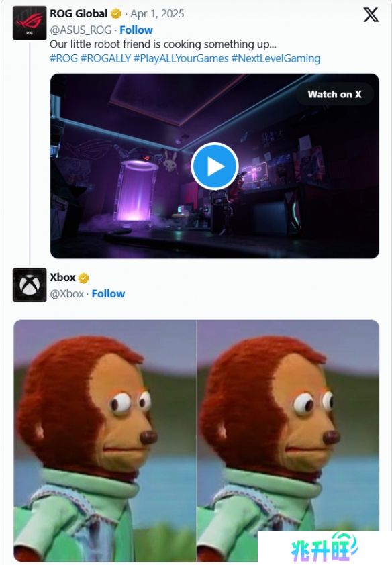Open the @ASUS_ROG handle
The height and width of the screenshot is (565, 392).
click(81, 30)
